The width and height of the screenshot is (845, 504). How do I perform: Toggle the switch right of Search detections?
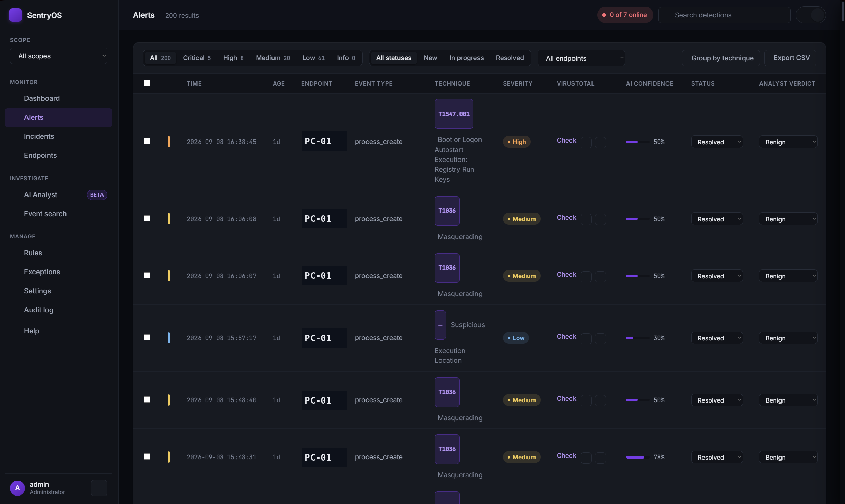(x=811, y=15)
